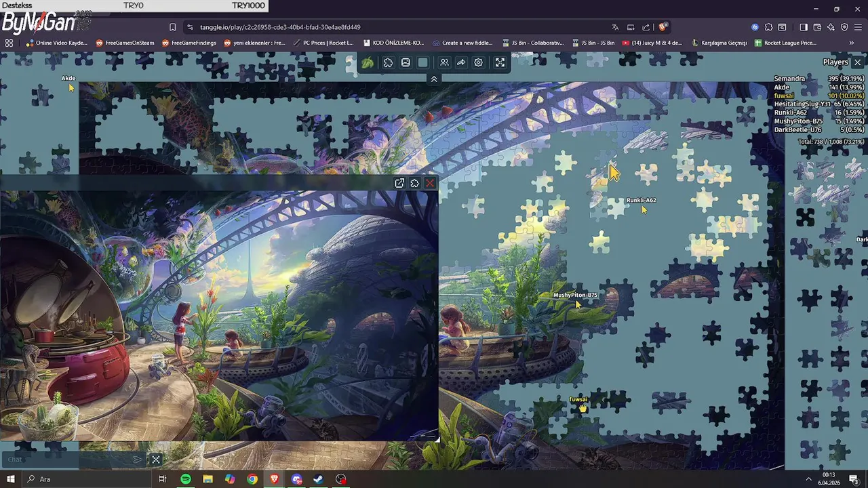The height and width of the screenshot is (488, 868).
Task: Click the browser share icon in address bar
Action: pos(646,27)
